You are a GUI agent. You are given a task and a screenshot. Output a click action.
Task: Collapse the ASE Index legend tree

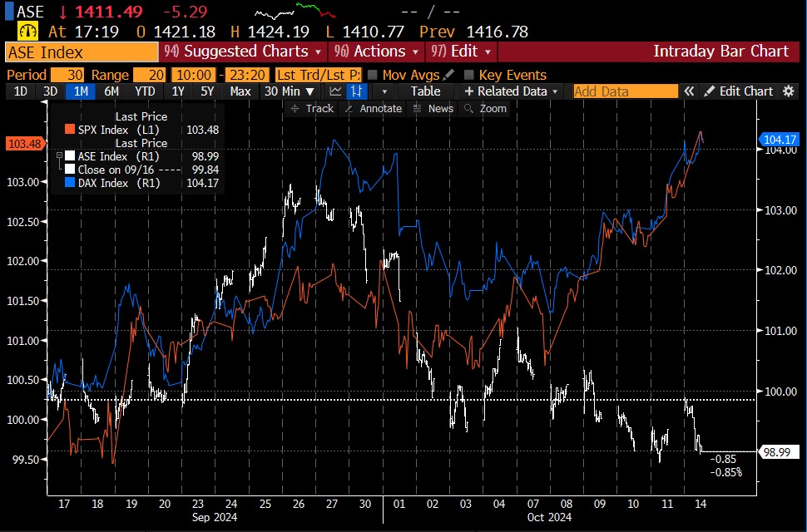(x=58, y=156)
